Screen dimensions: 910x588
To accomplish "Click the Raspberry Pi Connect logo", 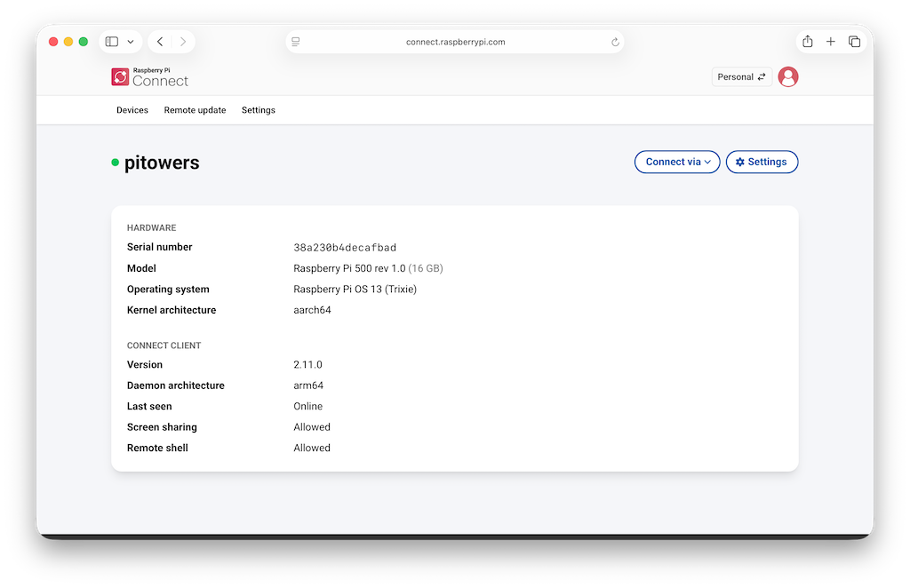I will (149, 77).
